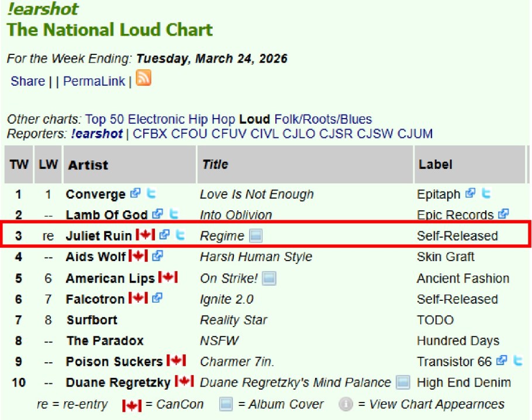Viewport: 532px width, 420px height.
Task: Click the Artist column header
Action: click(88, 165)
